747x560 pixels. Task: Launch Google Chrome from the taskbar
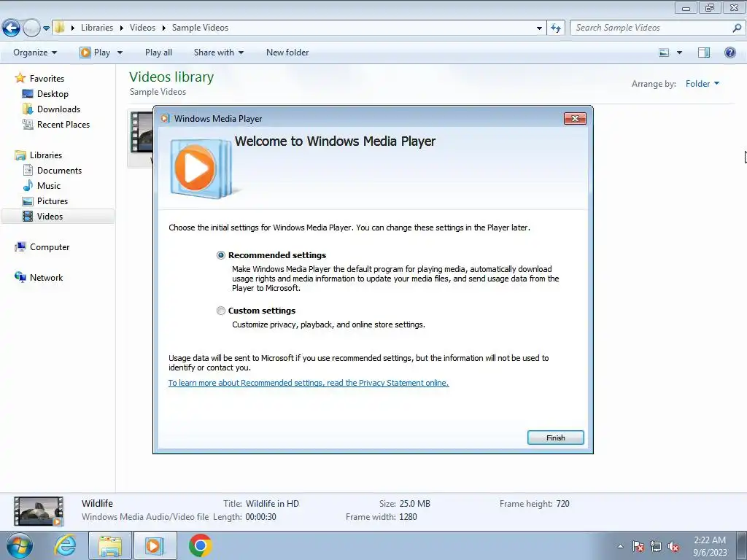[200, 545]
